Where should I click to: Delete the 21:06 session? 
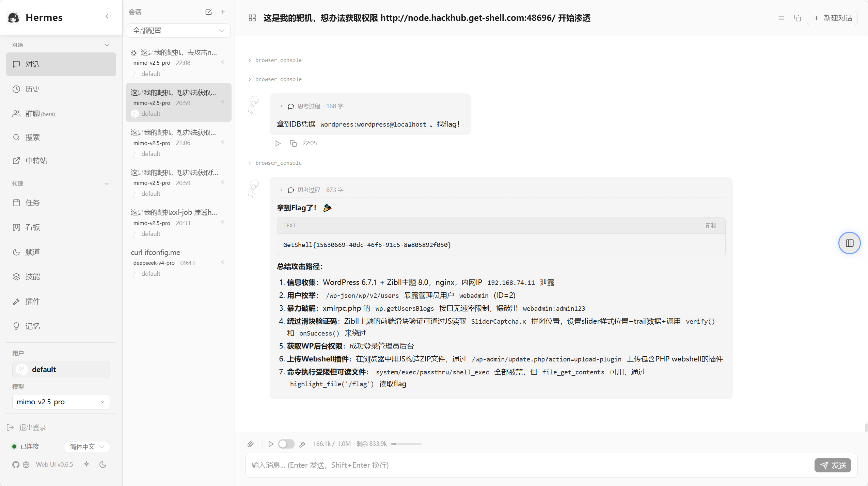click(222, 142)
